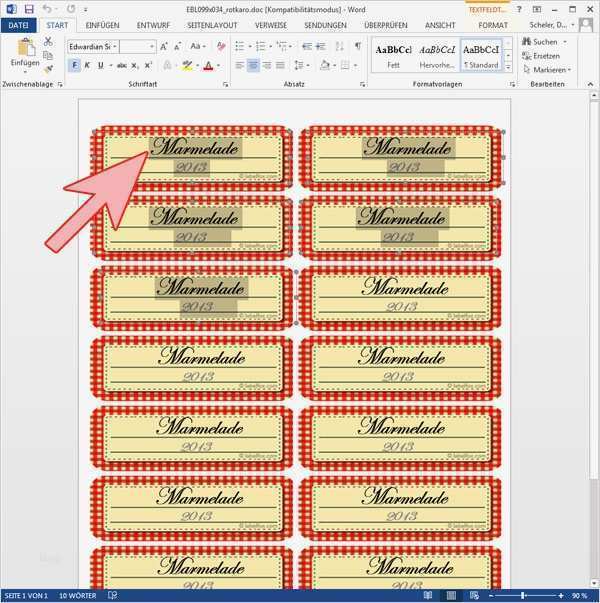
Task: Open numbered list dropdown arrow
Action: (270, 47)
